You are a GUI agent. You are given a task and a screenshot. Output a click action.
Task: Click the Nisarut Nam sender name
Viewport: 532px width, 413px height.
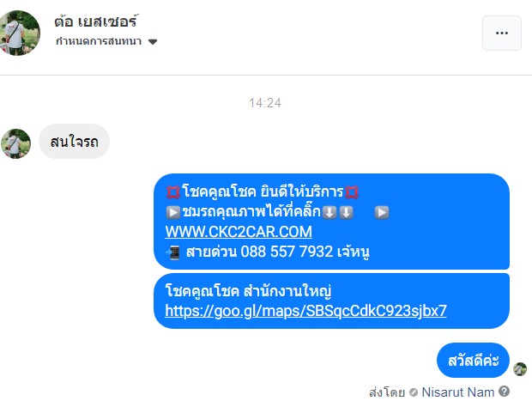coord(457,392)
